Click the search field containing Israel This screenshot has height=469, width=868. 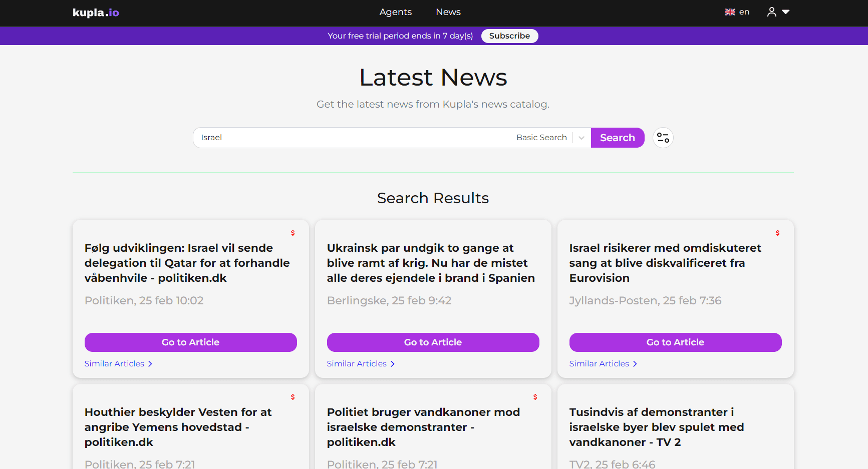pyautogui.click(x=353, y=138)
